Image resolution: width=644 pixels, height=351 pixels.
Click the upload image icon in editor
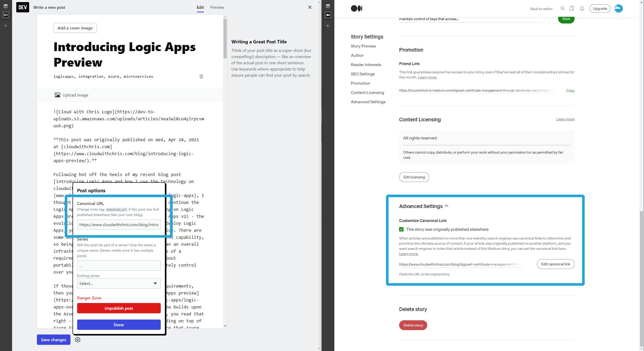coord(58,95)
